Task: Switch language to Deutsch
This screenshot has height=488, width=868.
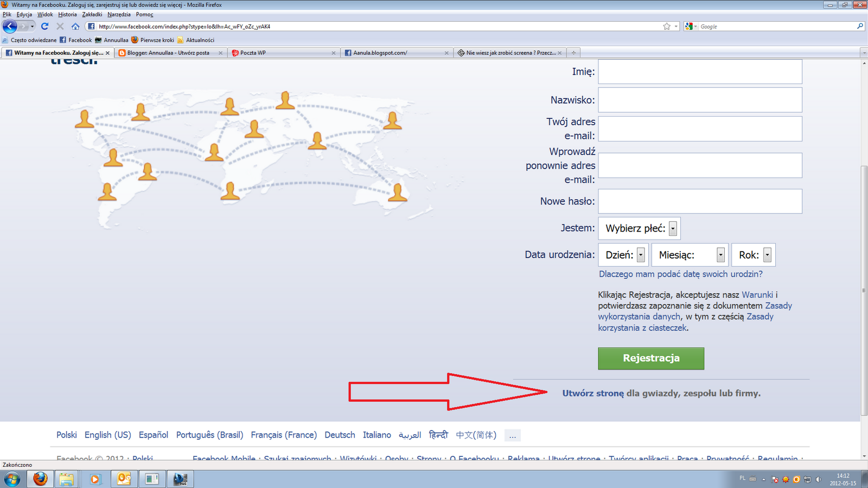Action: [340, 435]
